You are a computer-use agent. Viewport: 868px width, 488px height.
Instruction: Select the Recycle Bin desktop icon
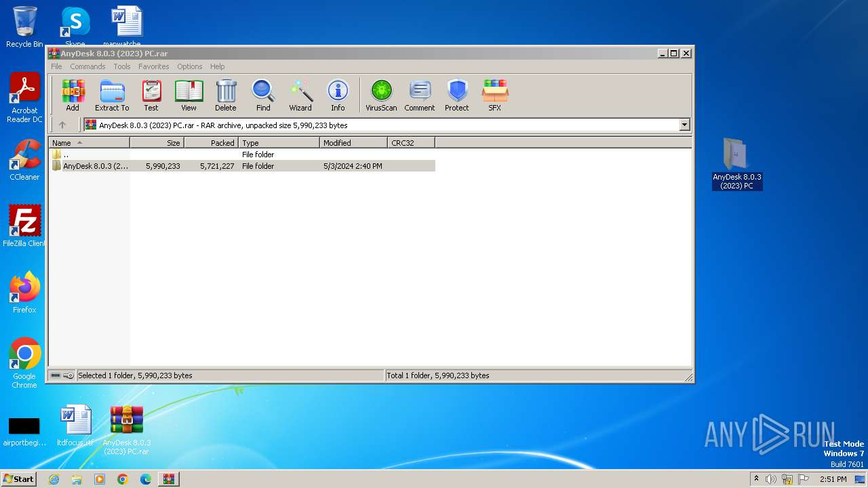coord(24,27)
